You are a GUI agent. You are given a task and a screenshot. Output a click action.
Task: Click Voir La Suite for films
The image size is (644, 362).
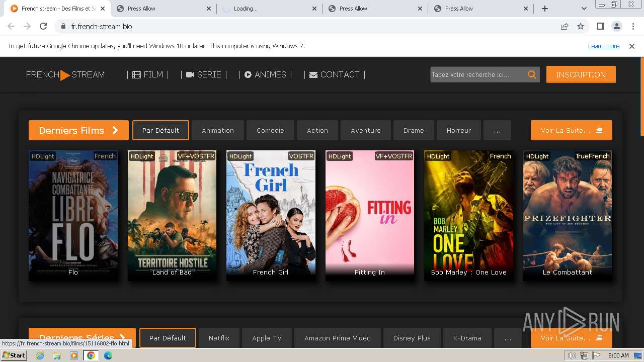[572, 130]
